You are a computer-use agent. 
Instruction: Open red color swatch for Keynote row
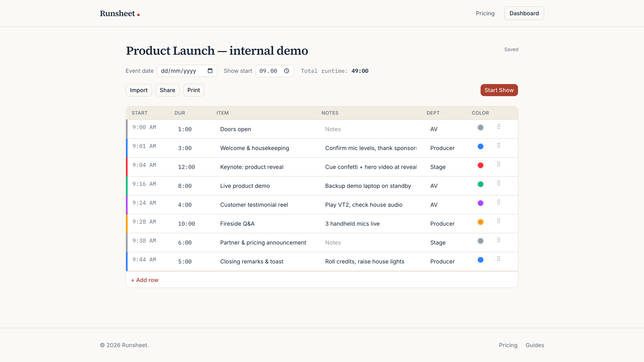point(481,165)
